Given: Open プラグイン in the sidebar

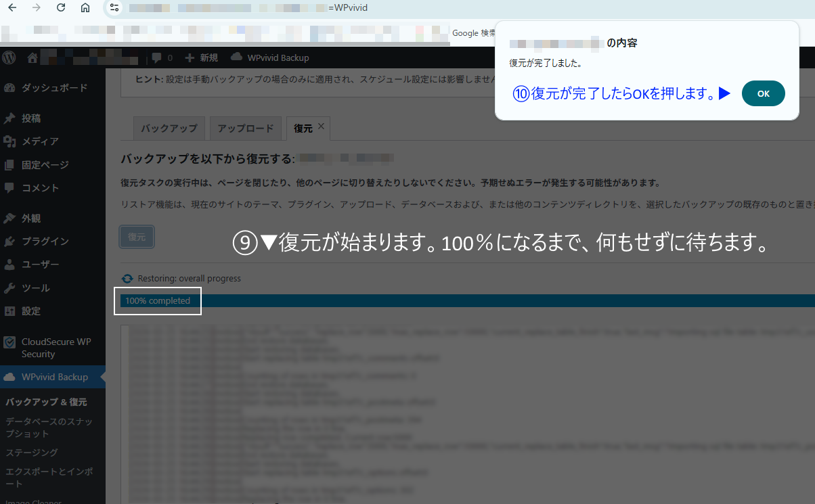Looking at the screenshot, I should [x=45, y=242].
